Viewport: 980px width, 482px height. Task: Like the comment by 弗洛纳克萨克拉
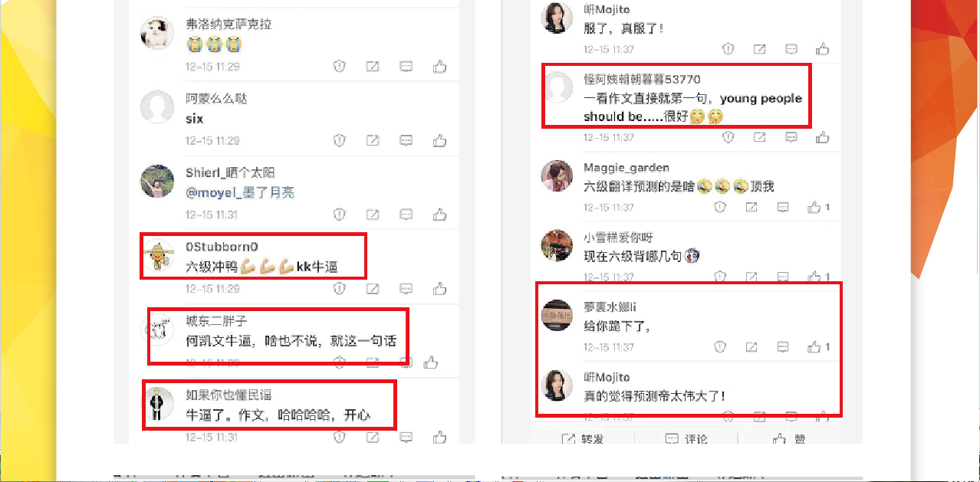pos(439,67)
